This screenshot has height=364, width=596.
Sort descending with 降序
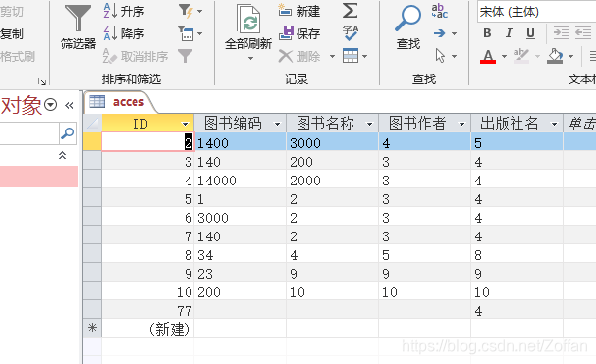point(124,33)
